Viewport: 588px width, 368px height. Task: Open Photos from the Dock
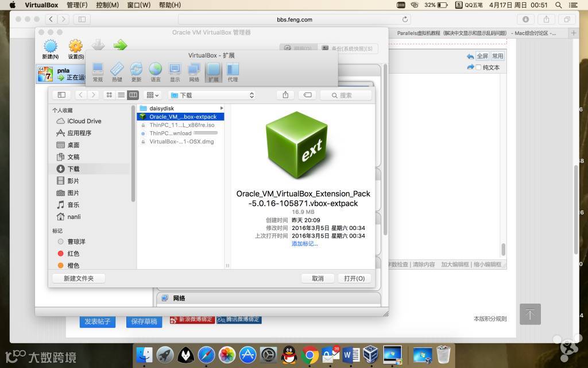227,355
